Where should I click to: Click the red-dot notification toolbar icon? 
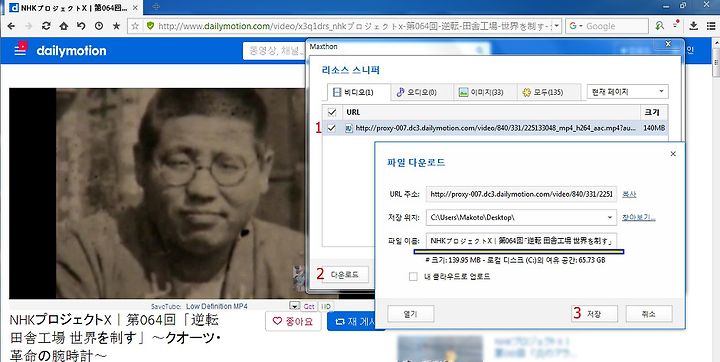(x=675, y=25)
